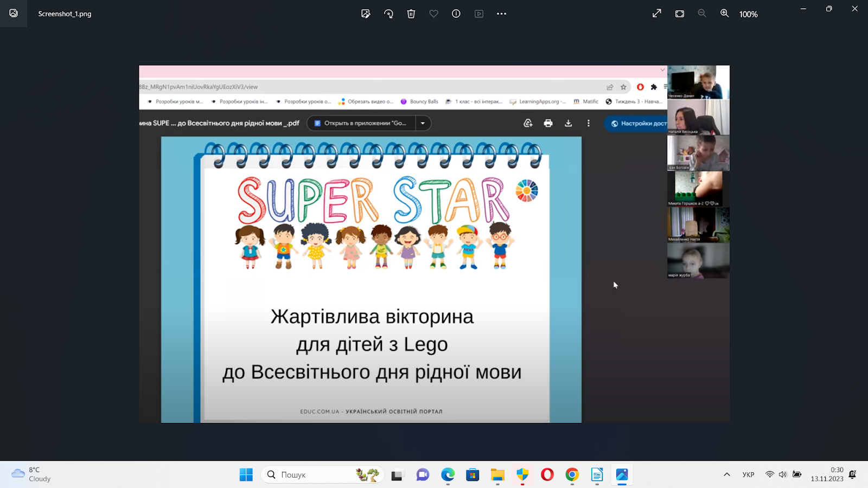Viewport: 868px width, 488px height.
Task: Launch Google Chrome from taskbar
Action: (572, 474)
